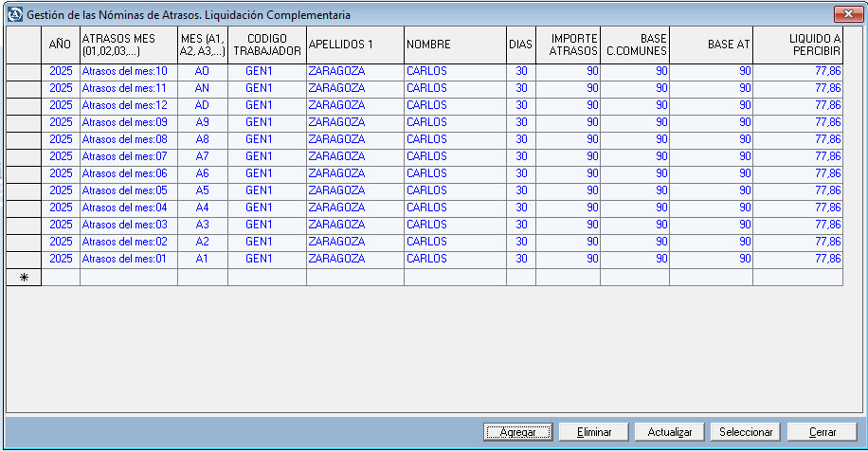Image resolution: width=868 pixels, height=452 pixels.
Task: Select the LIQUIDO A PERCIBIR column header
Action: (x=797, y=45)
